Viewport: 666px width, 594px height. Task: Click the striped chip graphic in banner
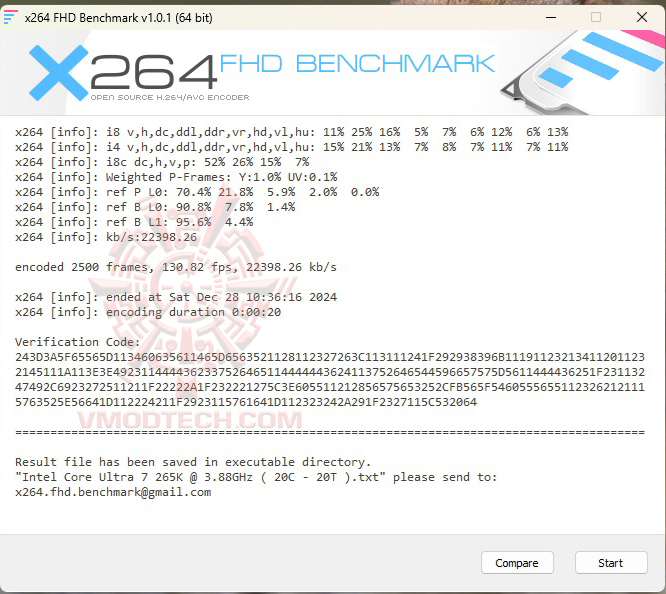pos(582,71)
